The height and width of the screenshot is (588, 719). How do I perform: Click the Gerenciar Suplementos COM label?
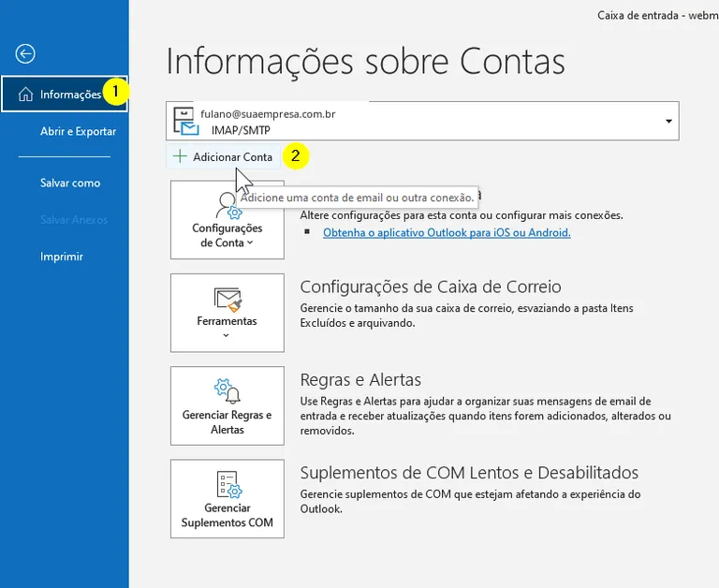(227, 515)
